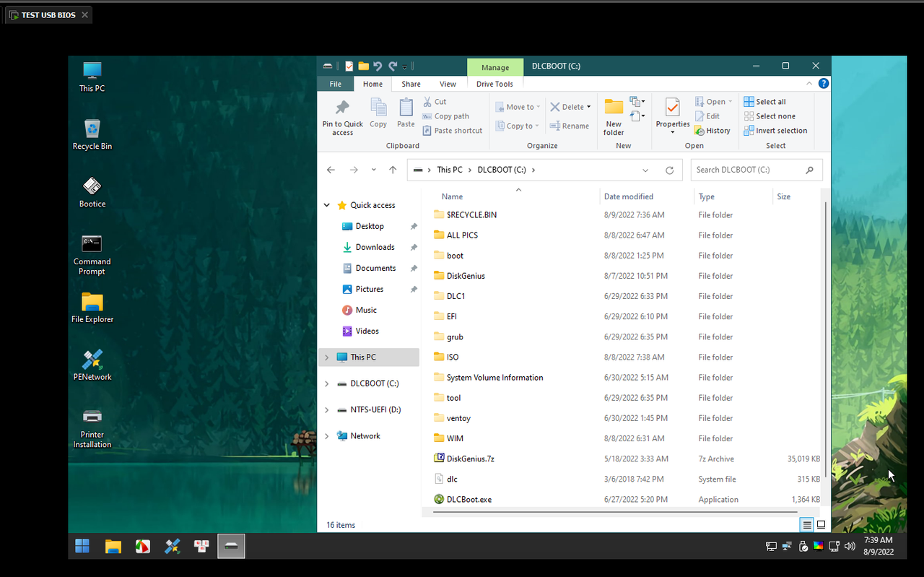Select the System Volume Information folder
This screenshot has width=924, height=577.
[494, 378]
